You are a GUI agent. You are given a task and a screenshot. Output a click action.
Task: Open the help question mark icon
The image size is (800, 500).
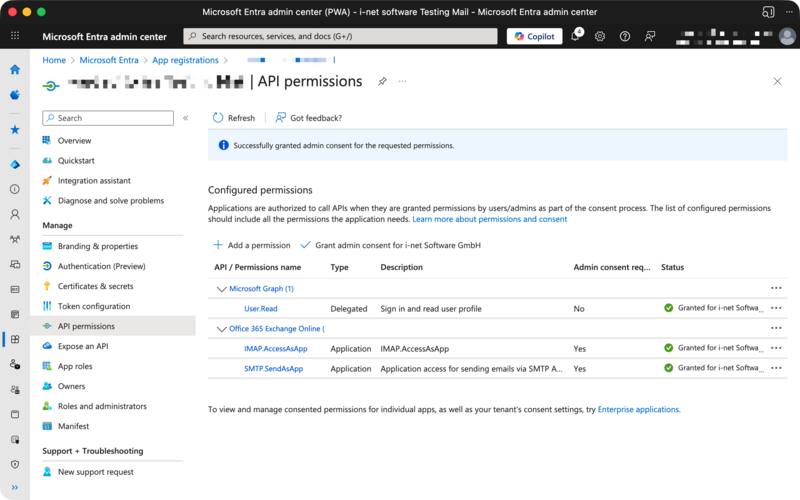pyautogui.click(x=625, y=36)
